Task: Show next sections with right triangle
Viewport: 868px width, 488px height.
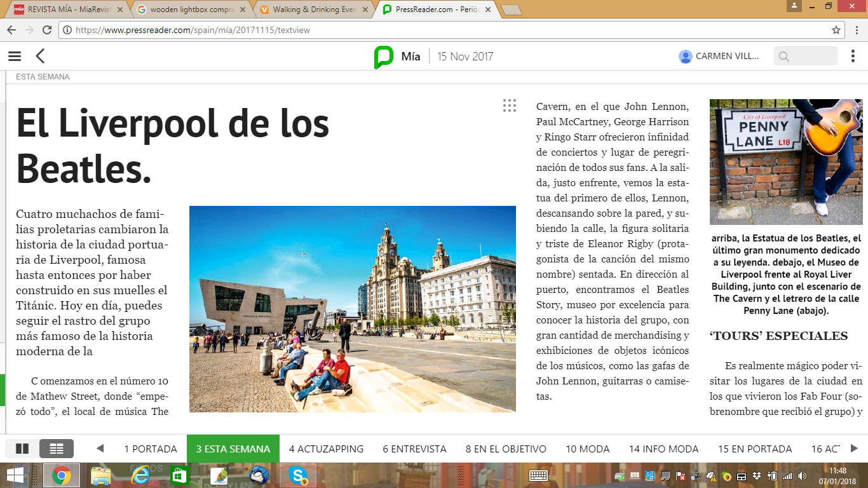Action: tap(854, 449)
